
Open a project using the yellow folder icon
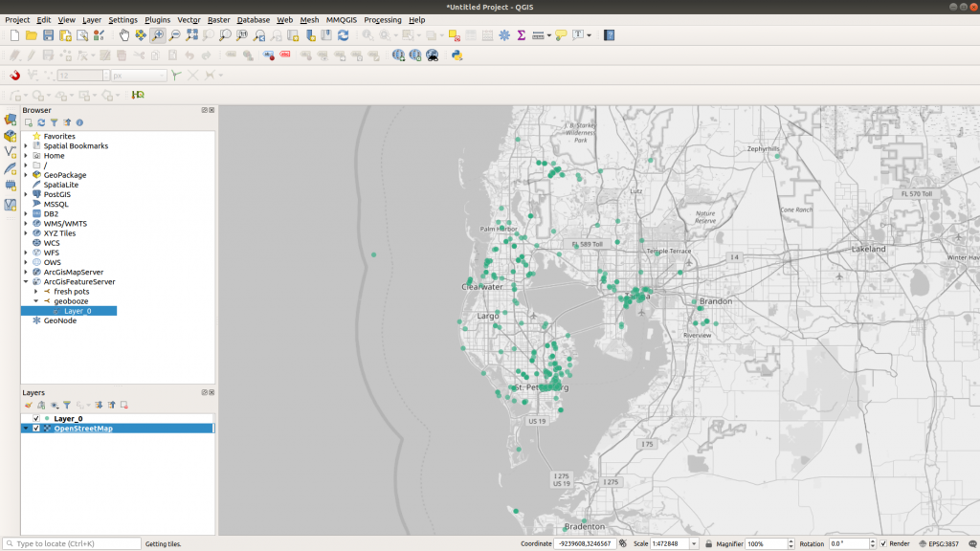click(32, 35)
